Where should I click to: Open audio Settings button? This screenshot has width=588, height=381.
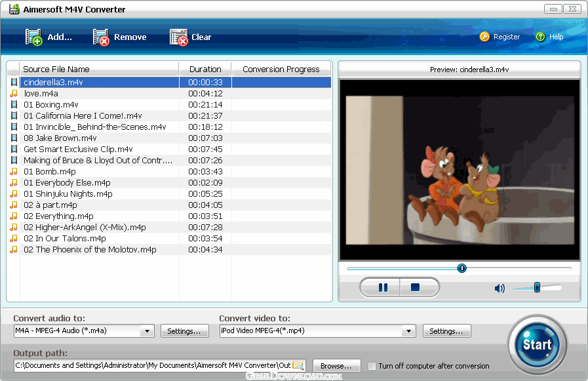pyautogui.click(x=184, y=331)
